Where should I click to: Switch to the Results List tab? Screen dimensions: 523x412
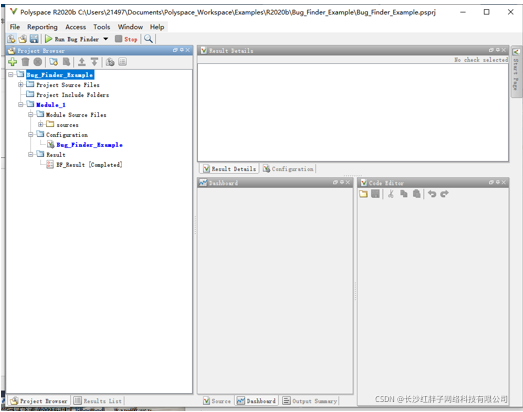pyautogui.click(x=98, y=401)
